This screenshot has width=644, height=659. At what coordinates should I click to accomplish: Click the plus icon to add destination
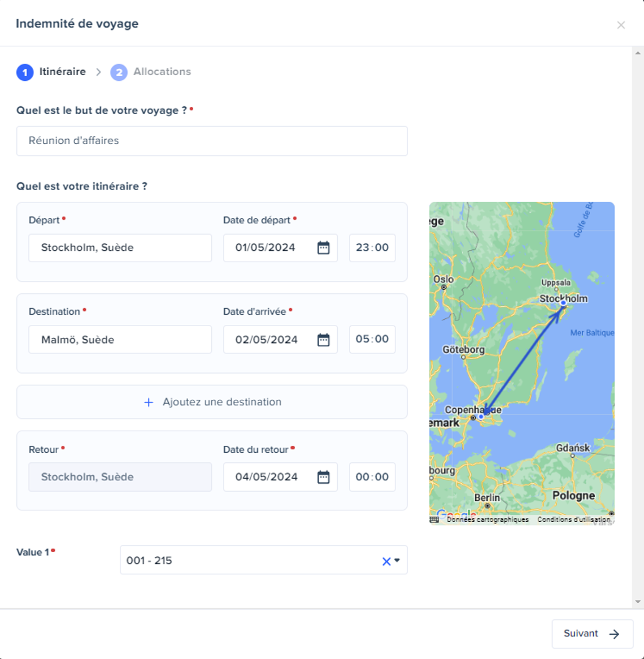point(149,402)
